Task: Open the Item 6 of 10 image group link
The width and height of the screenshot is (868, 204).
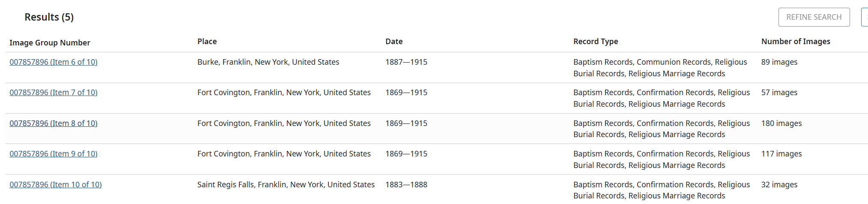Action: point(54,62)
